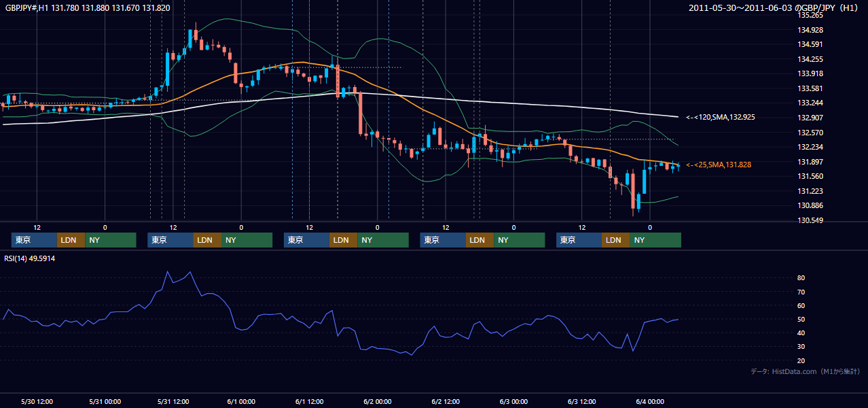Click RSI scale value 30

801,347
